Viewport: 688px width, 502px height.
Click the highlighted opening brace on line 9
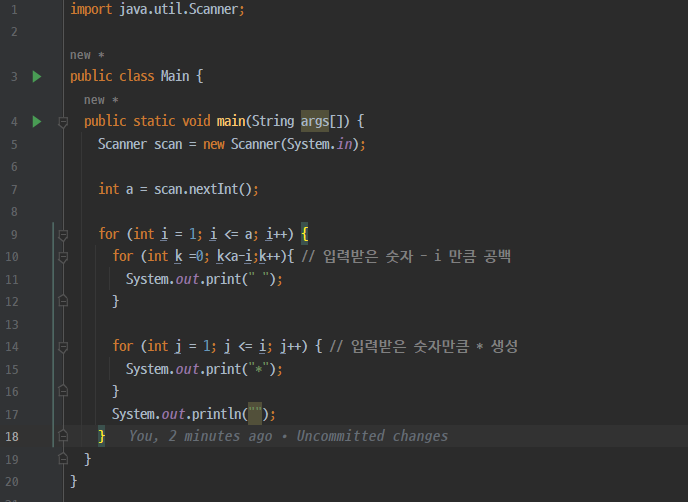tap(305, 234)
